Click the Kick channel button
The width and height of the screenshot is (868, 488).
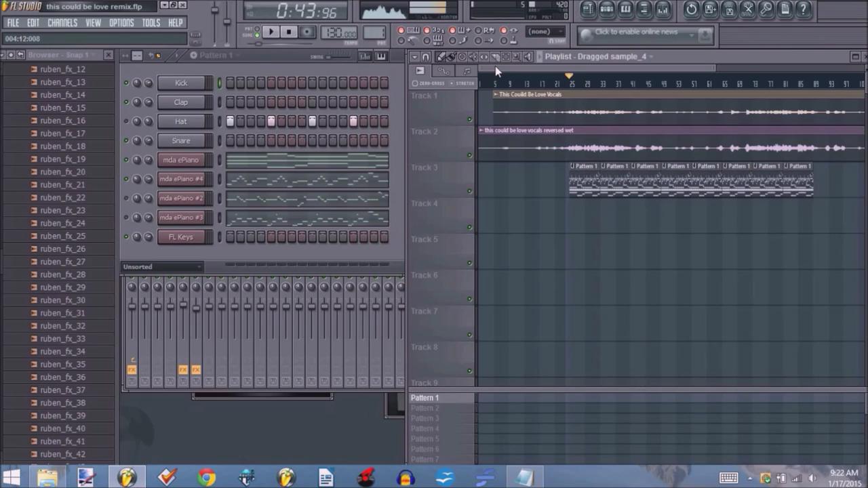pyautogui.click(x=181, y=83)
